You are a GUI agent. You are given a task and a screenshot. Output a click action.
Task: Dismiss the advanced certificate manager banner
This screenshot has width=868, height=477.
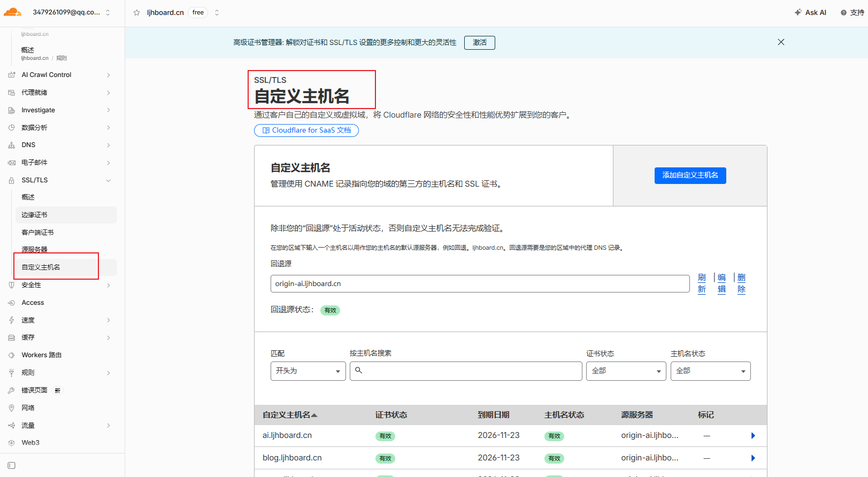pos(781,42)
